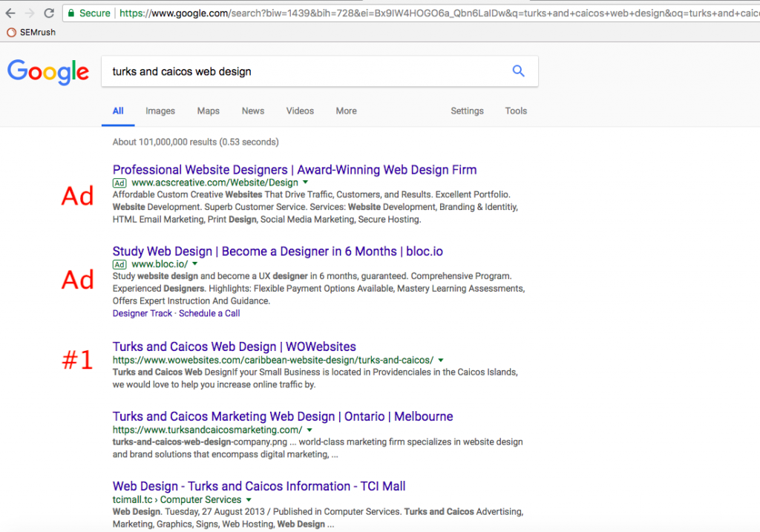Click the turksandcaicosmarketing.com URL text
760x532 pixels.
[x=208, y=430]
